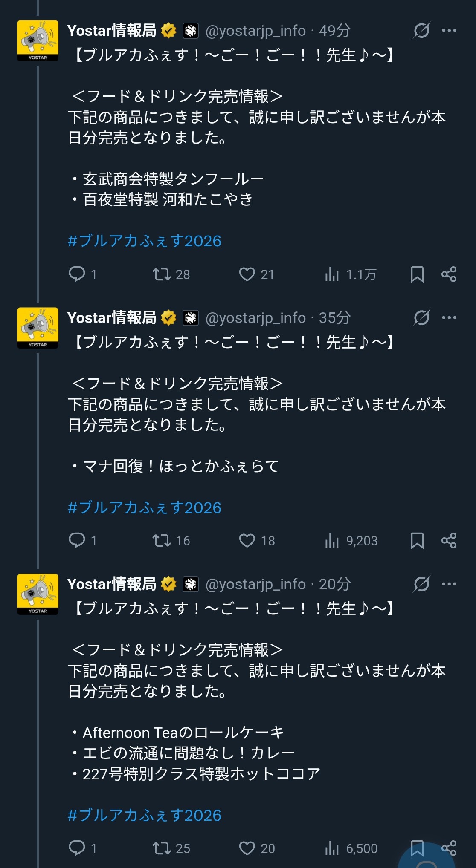The image size is (476, 868).
Task: Tap the Grok icon on the 49分 post
Action: tap(421, 31)
